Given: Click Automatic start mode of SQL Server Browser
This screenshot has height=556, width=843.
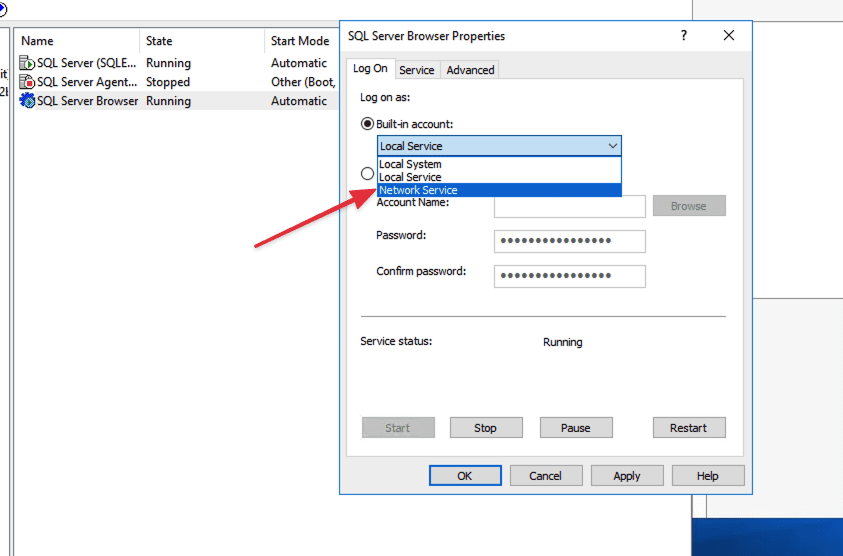Looking at the screenshot, I should (299, 101).
